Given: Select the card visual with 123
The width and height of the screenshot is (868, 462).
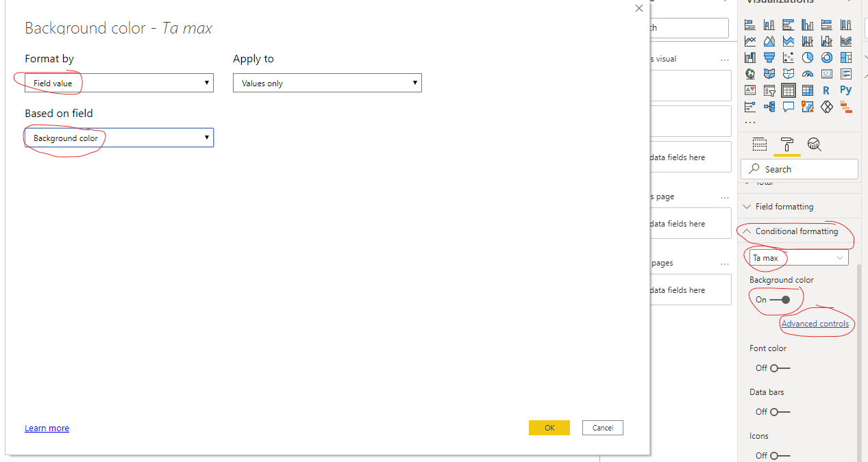Looking at the screenshot, I should [x=827, y=73].
